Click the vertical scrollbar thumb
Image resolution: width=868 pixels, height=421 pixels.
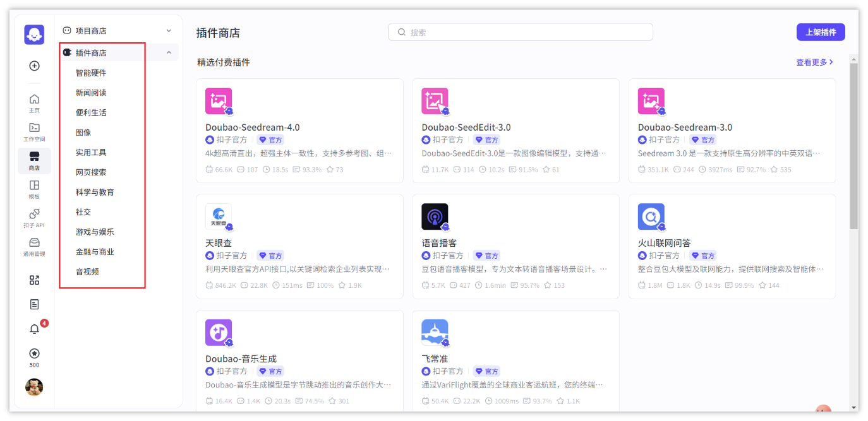[x=853, y=145]
